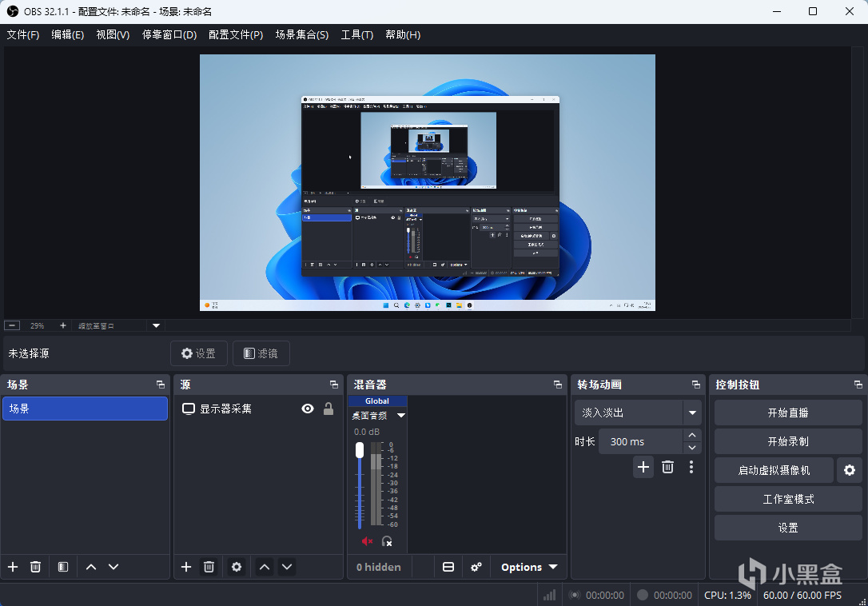Select the 场景 item in scenes list
Image resolution: width=868 pixels, height=606 pixels.
86,409
